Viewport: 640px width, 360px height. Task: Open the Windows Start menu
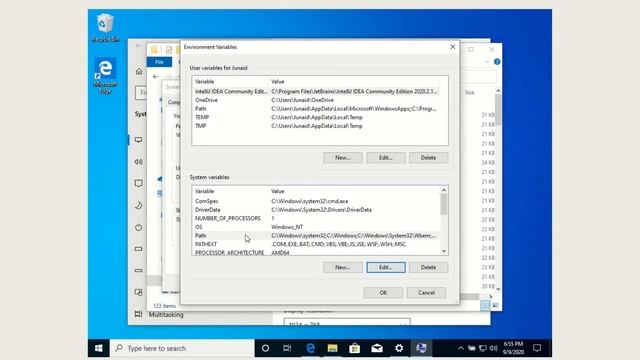98,348
